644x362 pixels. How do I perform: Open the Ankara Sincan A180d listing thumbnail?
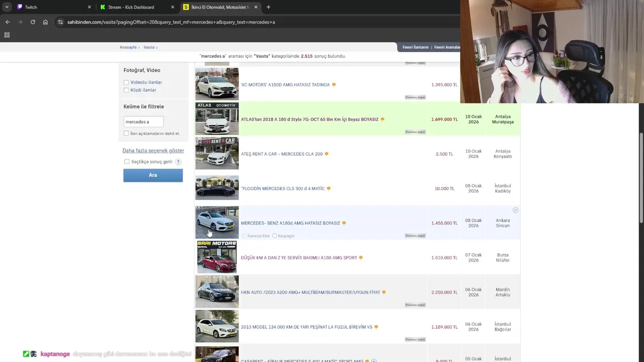[x=217, y=222]
